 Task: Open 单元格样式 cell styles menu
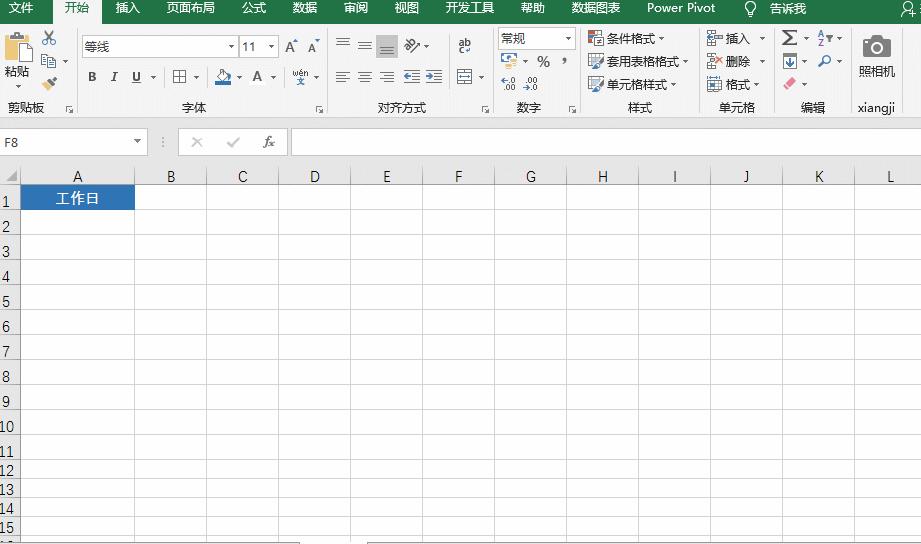coord(632,85)
